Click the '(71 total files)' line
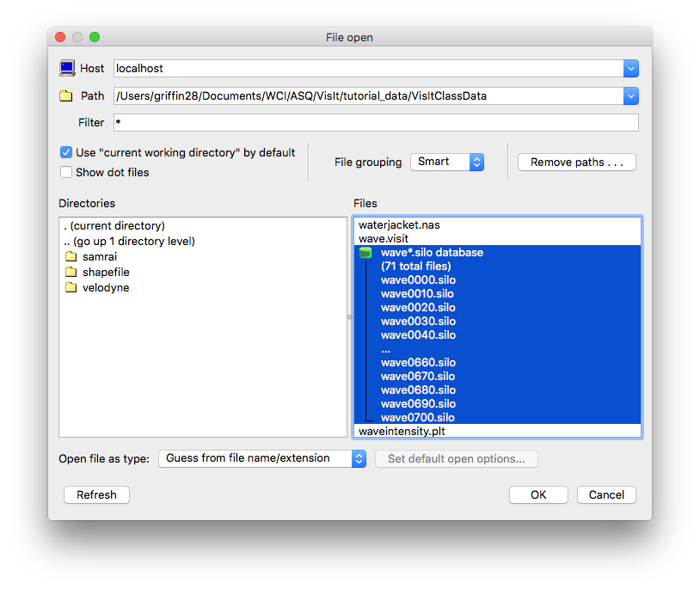The height and width of the screenshot is (589, 700). (x=415, y=267)
